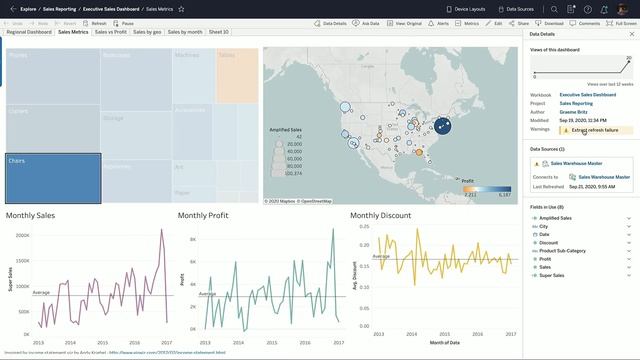Switch to Full Screen mode
Screen dimensions: 640x360
click(x=621, y=24)
